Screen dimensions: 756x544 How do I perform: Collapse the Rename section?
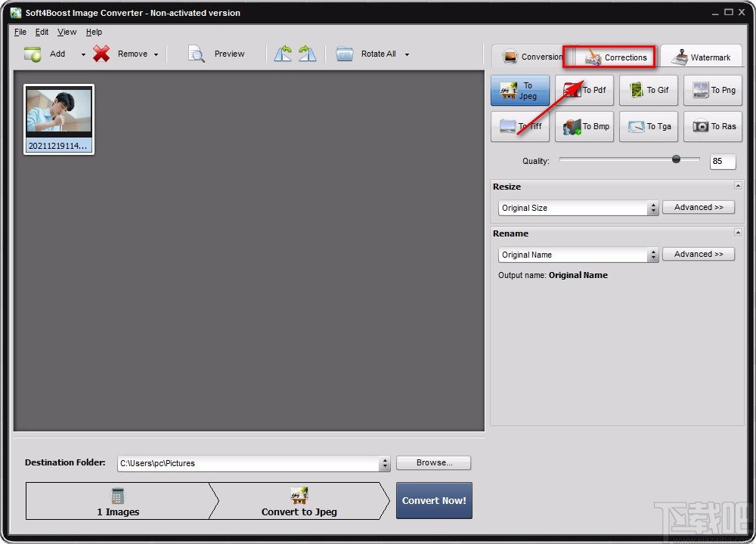pos(738,232)
